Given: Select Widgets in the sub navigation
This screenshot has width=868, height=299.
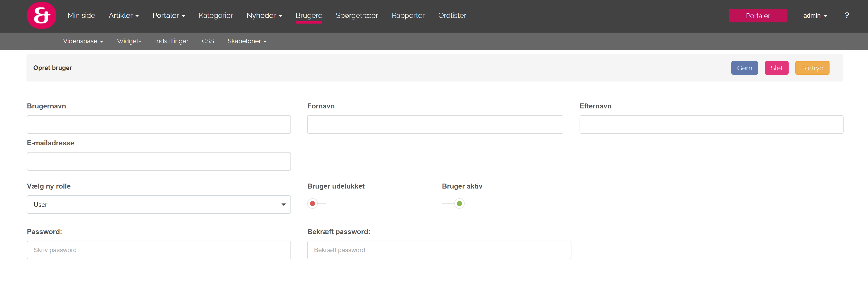Looking at the screenshot, I should (129, 41).
